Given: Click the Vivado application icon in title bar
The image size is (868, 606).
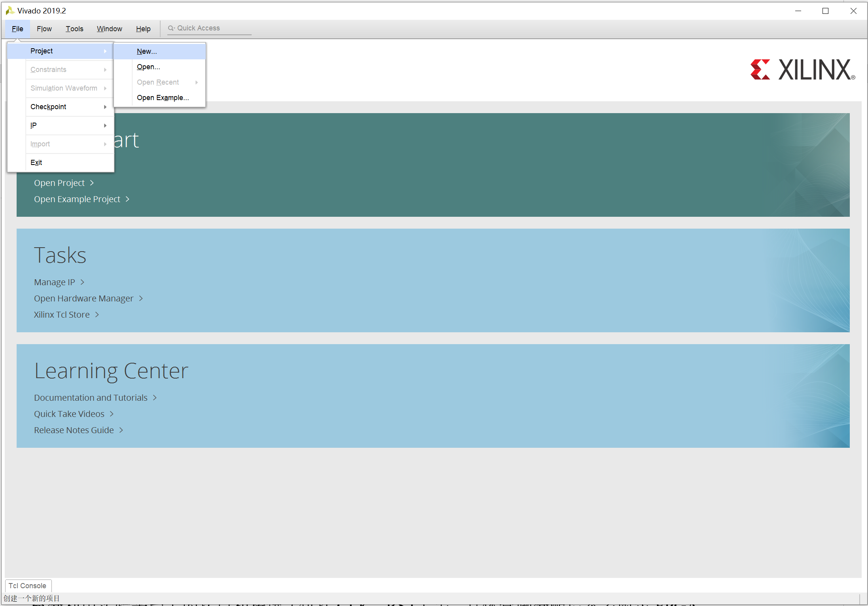Looking at the screenshot, I should click(10, 11).
